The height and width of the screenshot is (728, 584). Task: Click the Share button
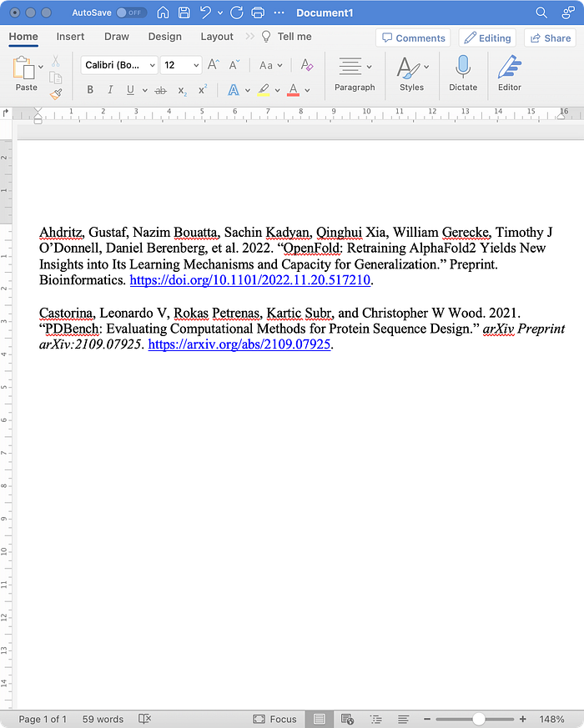tap(550, 38)
